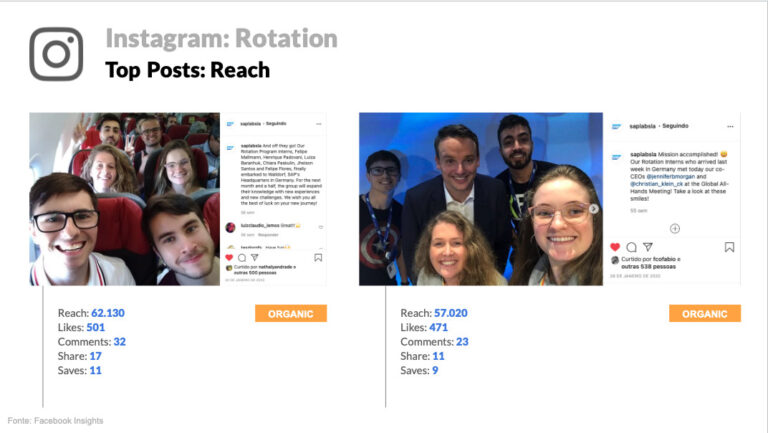Save the right post with bookmark icon

pyautogui.click(x=729, y=247)
